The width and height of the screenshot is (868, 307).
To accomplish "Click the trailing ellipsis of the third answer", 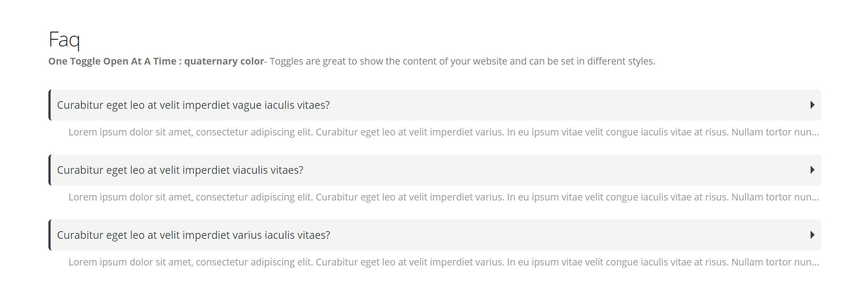I will click(815, 265).
